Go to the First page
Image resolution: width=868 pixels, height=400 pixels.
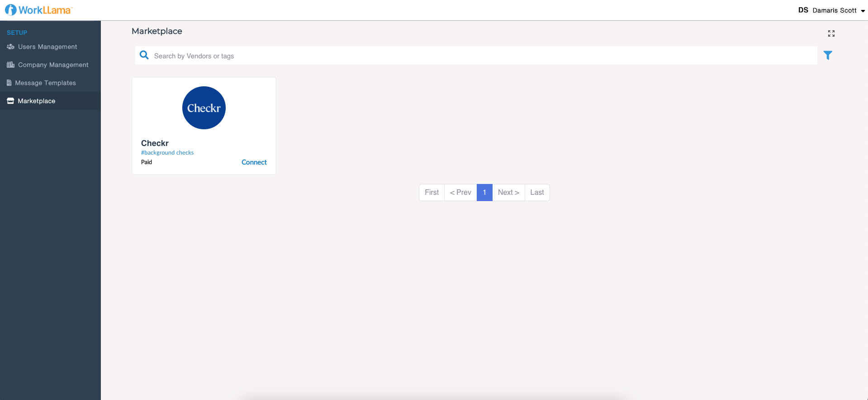432,193
